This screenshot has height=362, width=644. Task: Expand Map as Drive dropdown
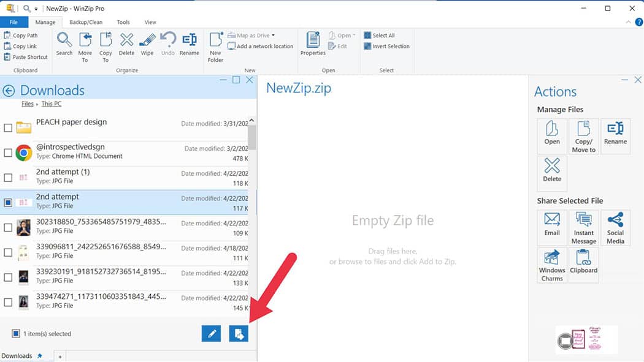click(x=273, y=36)
